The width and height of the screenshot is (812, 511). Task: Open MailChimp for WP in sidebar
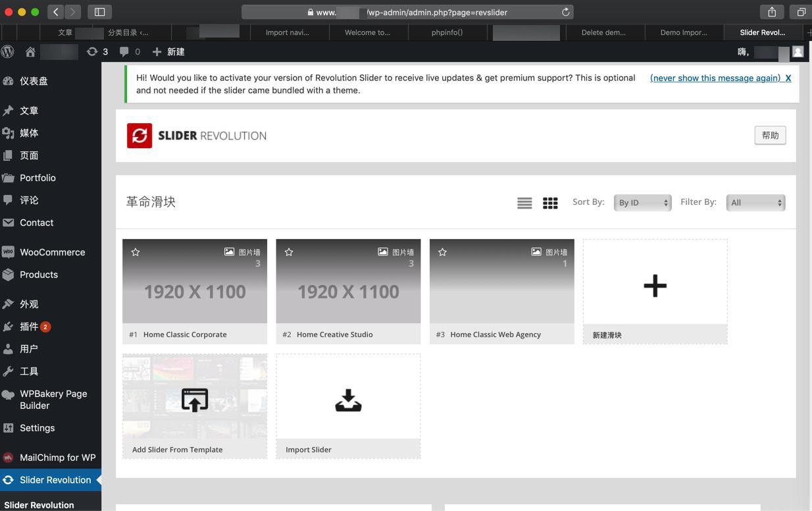click(x=51, y=458)
